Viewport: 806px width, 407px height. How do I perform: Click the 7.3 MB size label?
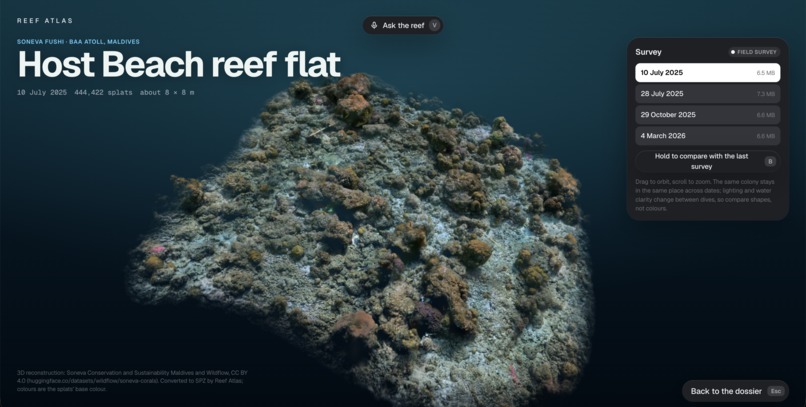pyautogui.click(x=765, y=94)
